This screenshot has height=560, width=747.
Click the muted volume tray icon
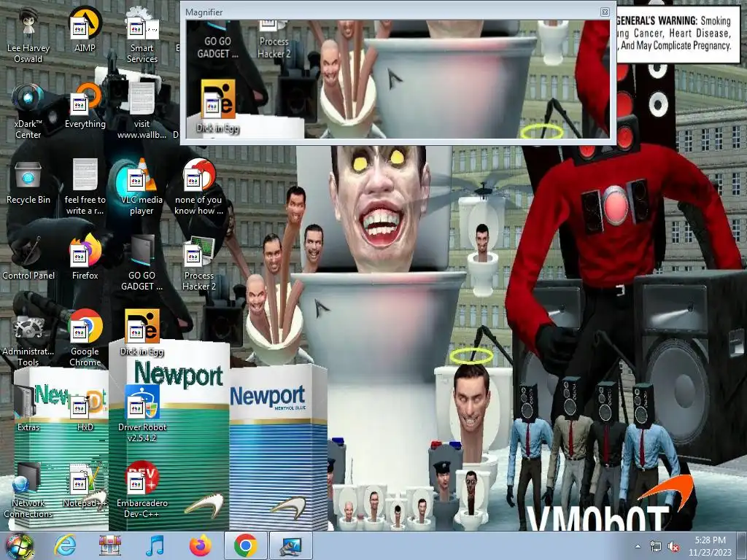pyautogui.click(x=673, y=546)
